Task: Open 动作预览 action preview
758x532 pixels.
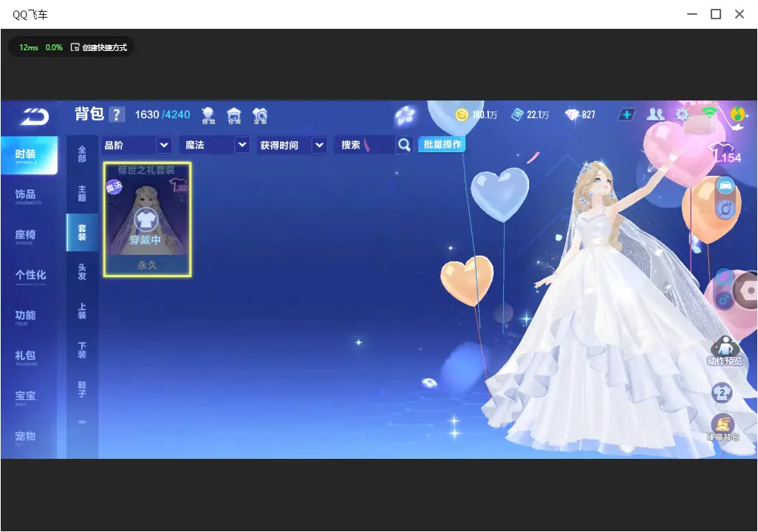Action: click(x=725, y=351)
